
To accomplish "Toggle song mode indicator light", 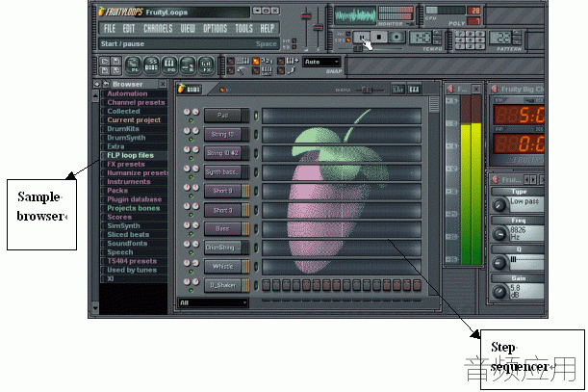I will pyautogui.click(x=348, y=40).
